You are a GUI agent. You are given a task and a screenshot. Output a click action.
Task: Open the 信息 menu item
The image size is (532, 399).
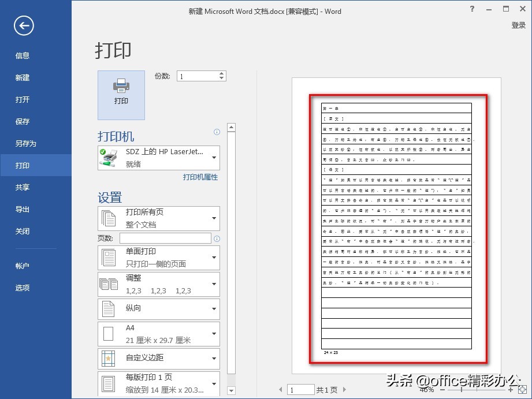click(23, 55)
